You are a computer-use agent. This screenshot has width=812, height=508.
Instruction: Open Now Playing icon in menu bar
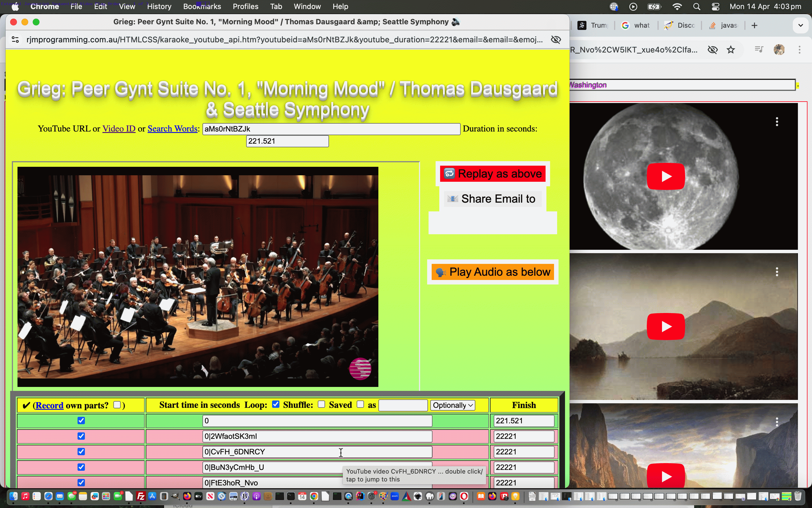tap(633, 7)
